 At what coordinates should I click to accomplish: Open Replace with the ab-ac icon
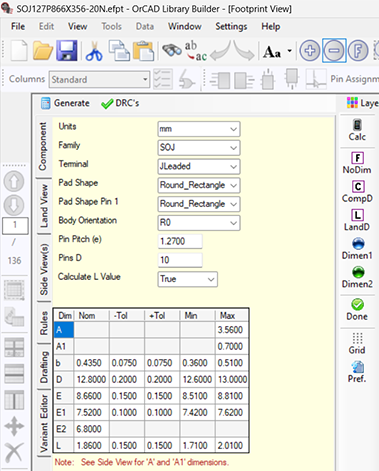tap(196, 51)
